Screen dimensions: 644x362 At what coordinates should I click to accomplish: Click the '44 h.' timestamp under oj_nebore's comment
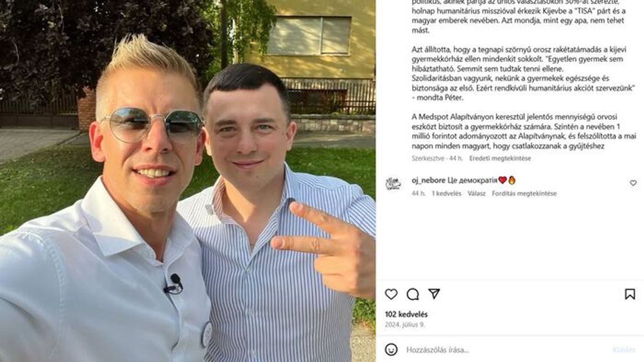point(418,193)
